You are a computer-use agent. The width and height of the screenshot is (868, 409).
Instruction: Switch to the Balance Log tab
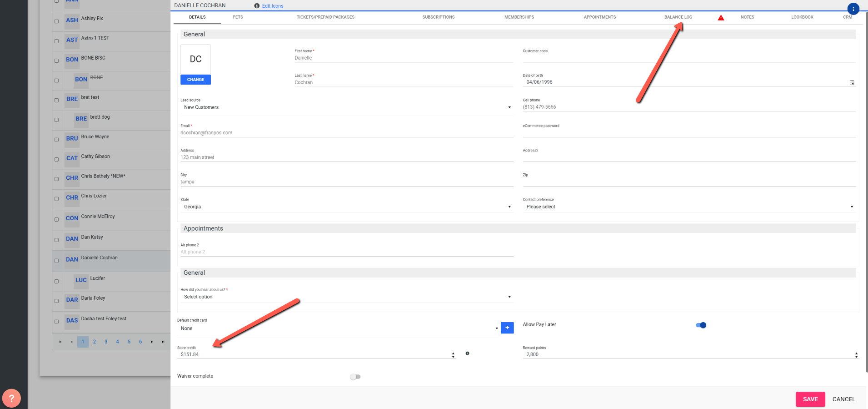(678, 17)
